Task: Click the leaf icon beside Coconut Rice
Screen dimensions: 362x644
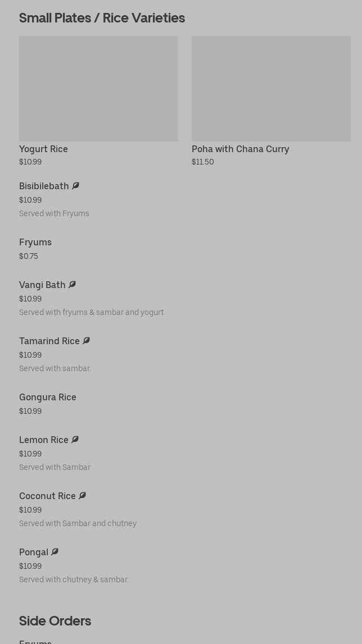Action: [82, 496]
